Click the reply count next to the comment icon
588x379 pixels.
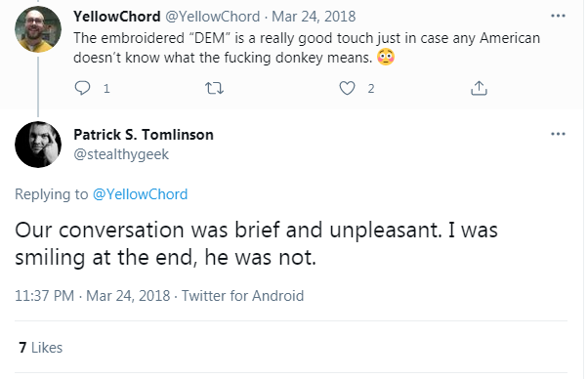point(106,89)
